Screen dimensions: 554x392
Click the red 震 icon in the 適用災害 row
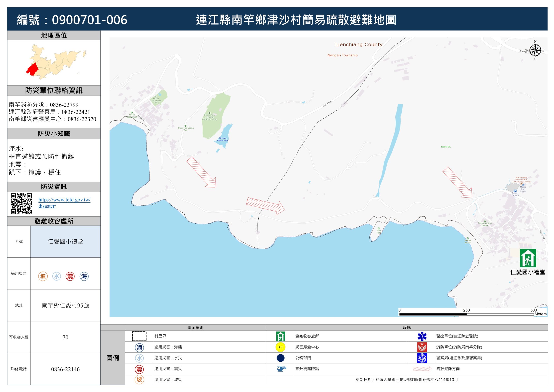pyautogui.click(x=70, y=276)
